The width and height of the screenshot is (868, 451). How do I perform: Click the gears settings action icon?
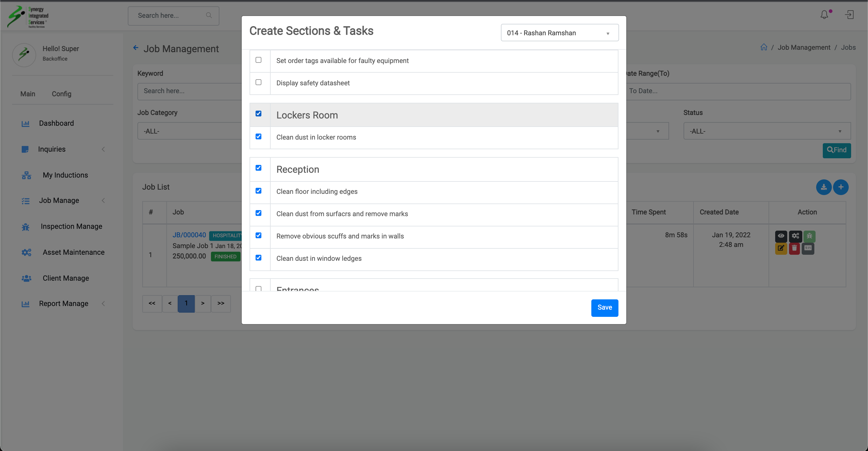point(795,236)
